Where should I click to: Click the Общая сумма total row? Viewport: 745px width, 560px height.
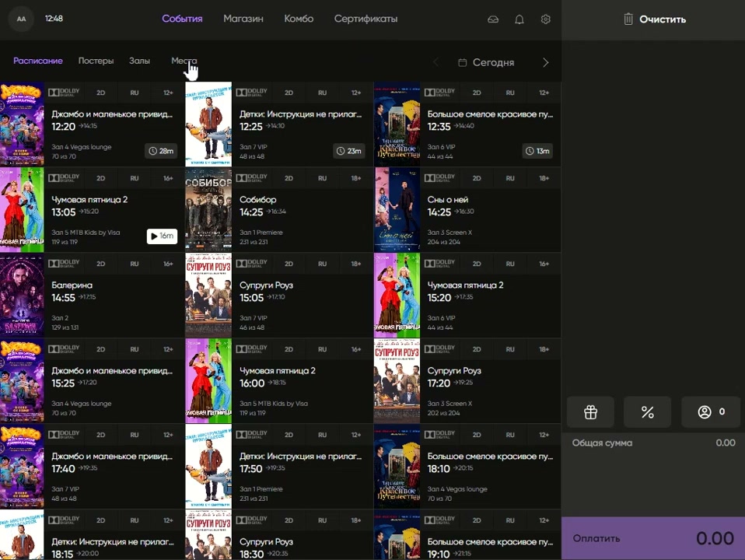[x=653, y=443]
